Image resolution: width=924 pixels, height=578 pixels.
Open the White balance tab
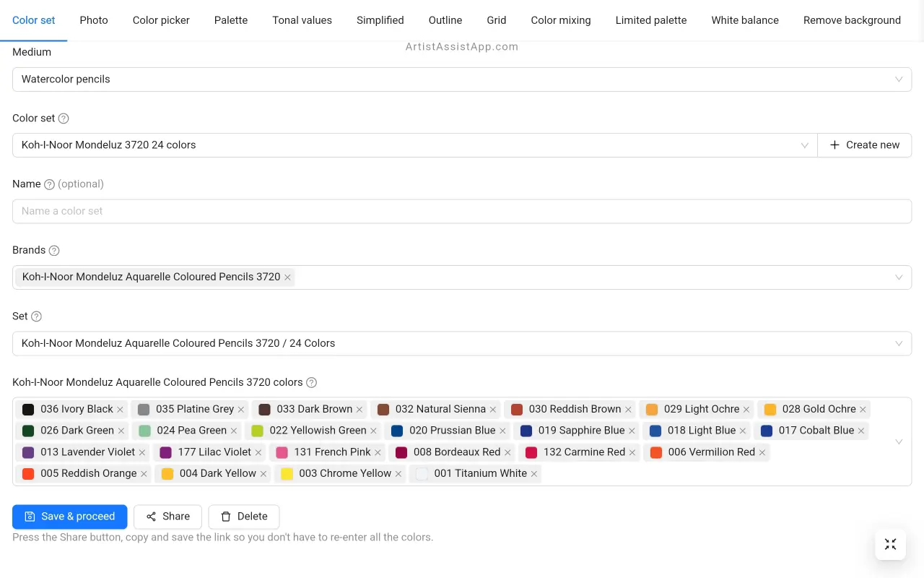(745, 20)
